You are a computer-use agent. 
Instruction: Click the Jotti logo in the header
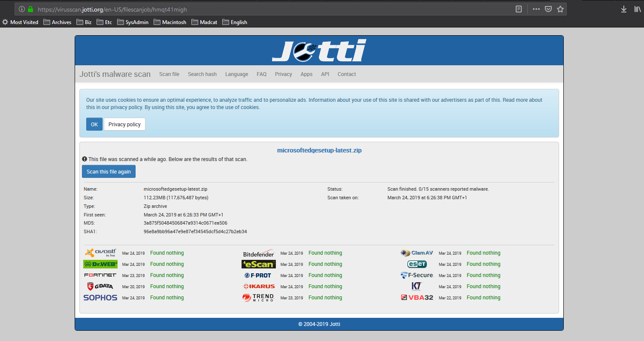tap(319, 50)
